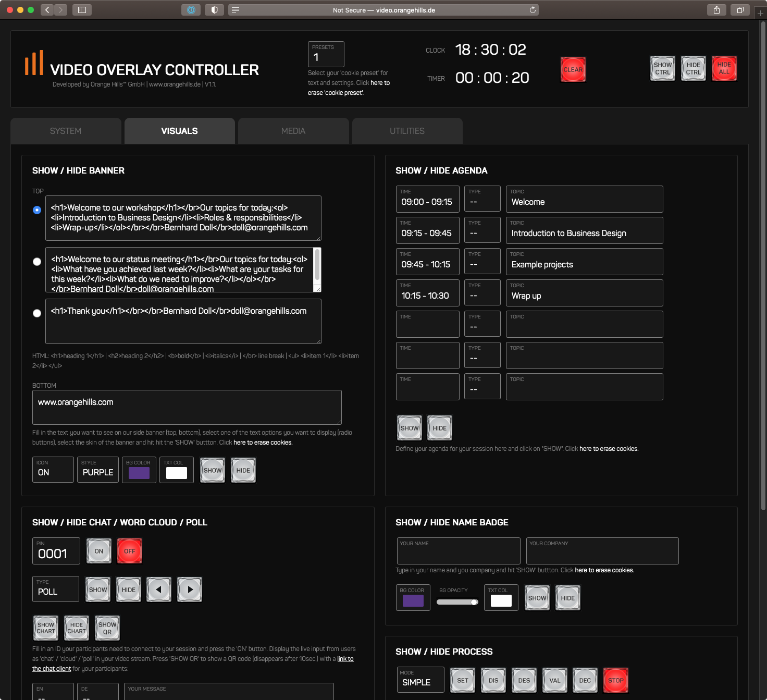The height and width of the screenshot is (700, 767).
Task: Turn the chat ON with the ON toggle
Action: [98, 550]
